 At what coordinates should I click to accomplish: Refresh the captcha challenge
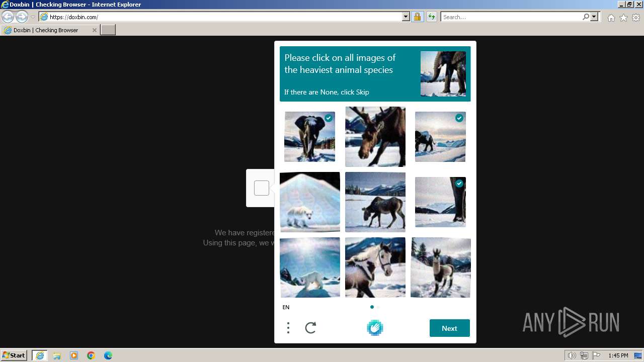(311, 328)
